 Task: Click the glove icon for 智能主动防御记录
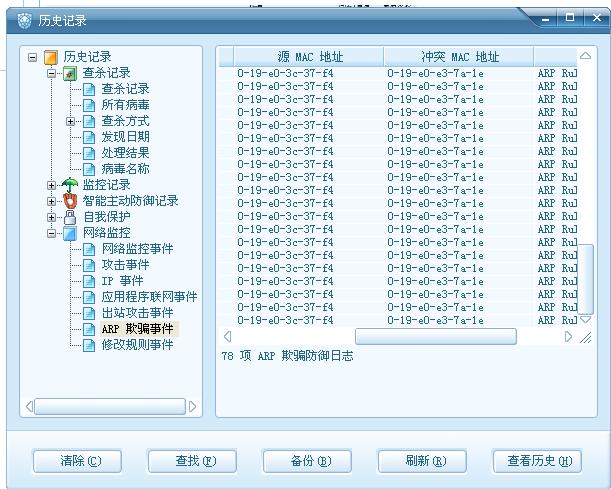(70, 201)
